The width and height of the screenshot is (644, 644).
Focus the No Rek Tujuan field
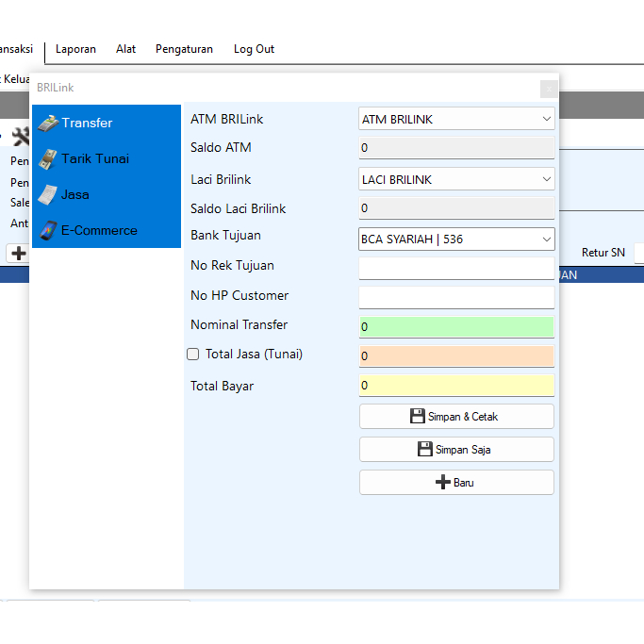tap(456, 268)
